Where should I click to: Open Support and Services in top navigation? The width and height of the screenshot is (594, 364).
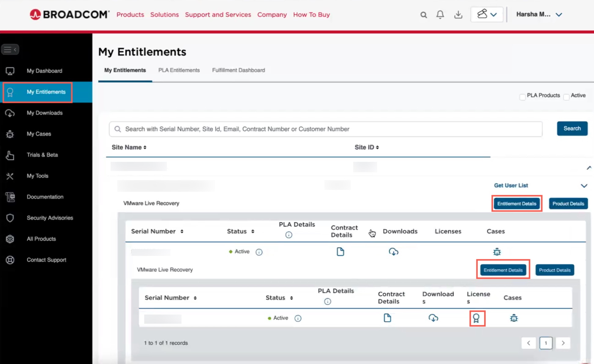point(218,15)
